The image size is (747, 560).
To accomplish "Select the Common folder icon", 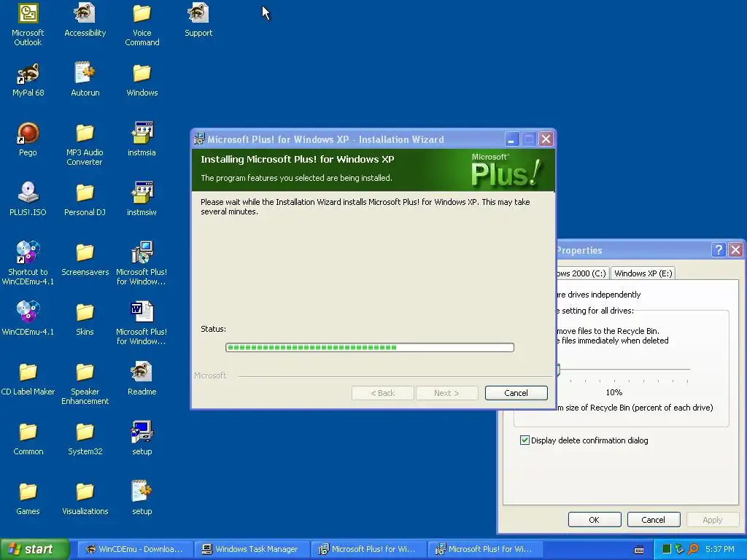I will [28, 438].
